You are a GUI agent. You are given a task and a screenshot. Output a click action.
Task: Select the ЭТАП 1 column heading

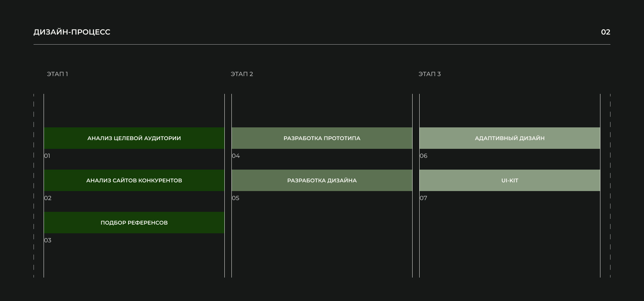pyautogui.click(x=57, y=74)
